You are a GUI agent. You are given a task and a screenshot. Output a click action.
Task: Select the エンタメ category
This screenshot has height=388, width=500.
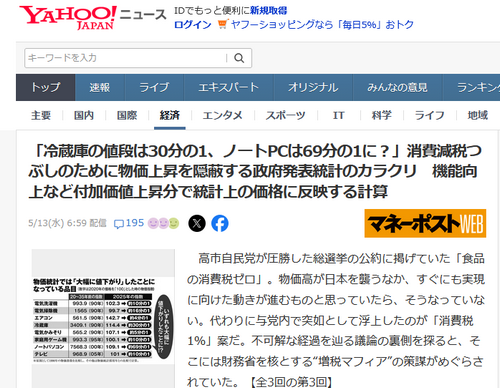click(222, 115)
